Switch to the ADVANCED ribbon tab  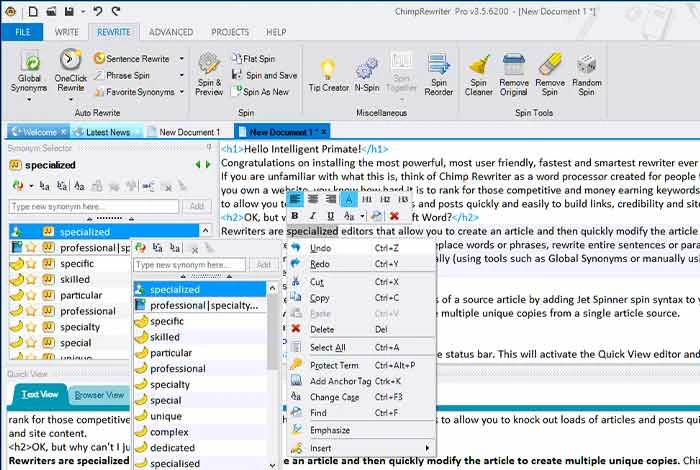tap(171, 32)
